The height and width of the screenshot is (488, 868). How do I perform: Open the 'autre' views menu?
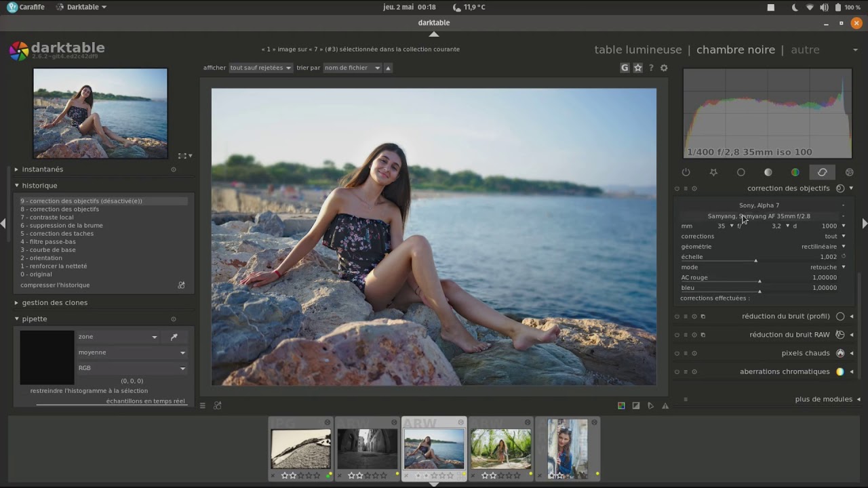click(805, 49)
